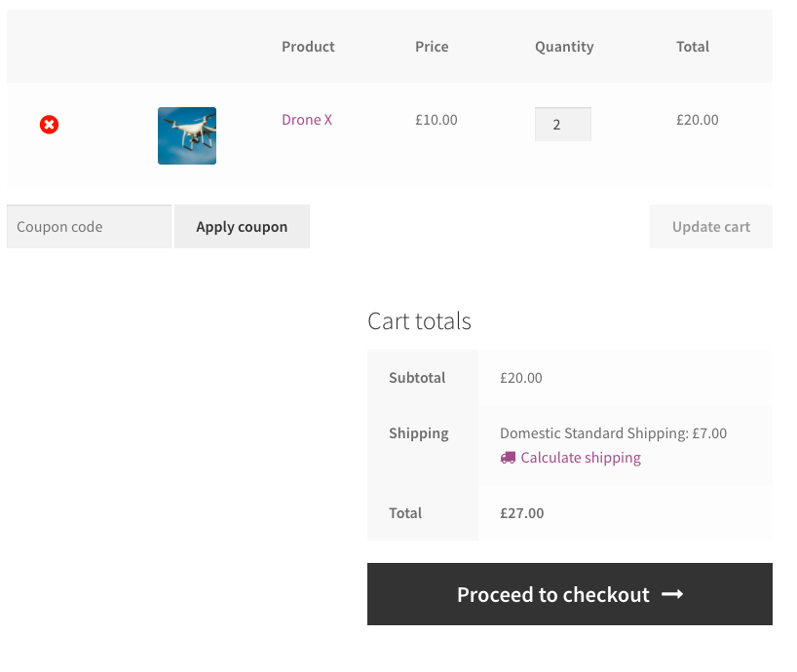The height and width of the screenshot is (672, 797).
Task: Open the Drone X product thumbnail image
Action: point(186,135)
